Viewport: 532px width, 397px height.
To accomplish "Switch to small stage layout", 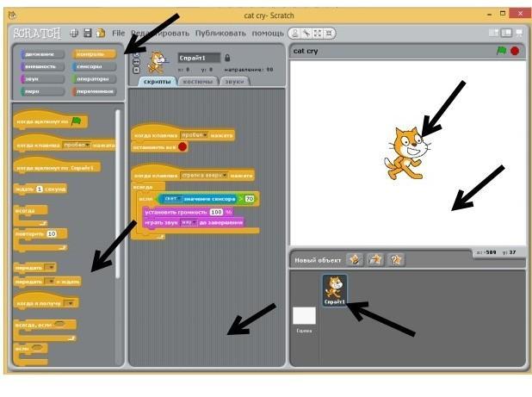I will [493, 33].
